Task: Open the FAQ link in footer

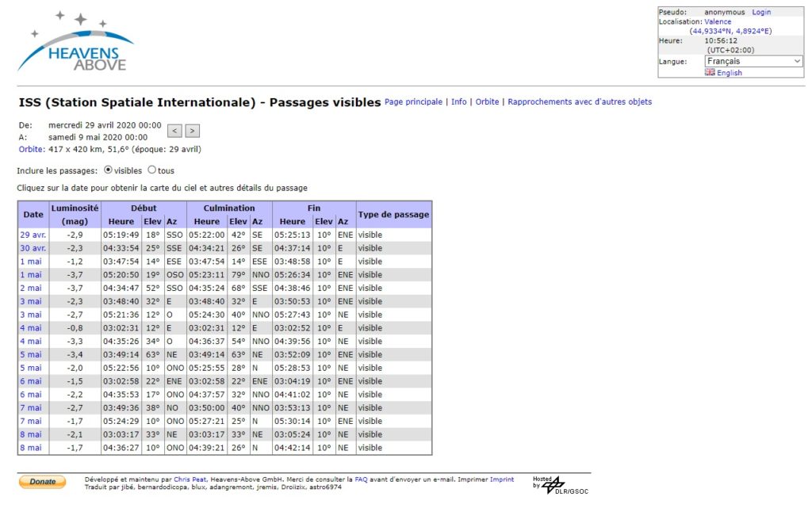Action: [x=361, y=480]
